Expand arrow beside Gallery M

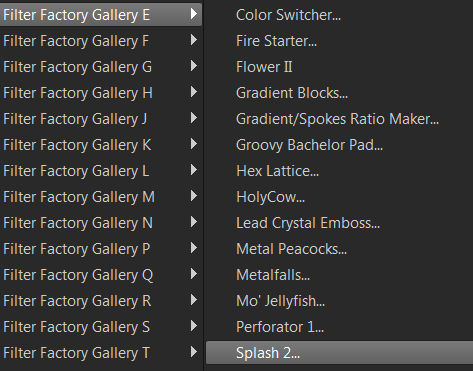pos(194,196)
